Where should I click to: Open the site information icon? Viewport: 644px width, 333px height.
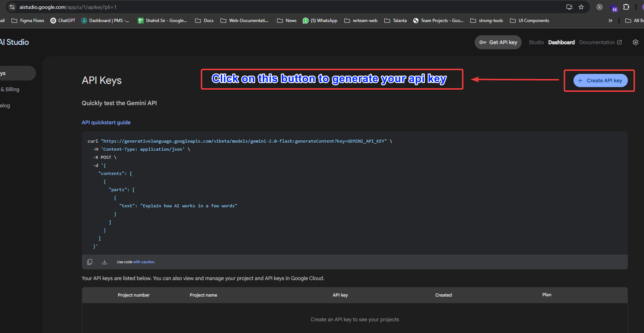pyautogui.click(x=12, y=7)
